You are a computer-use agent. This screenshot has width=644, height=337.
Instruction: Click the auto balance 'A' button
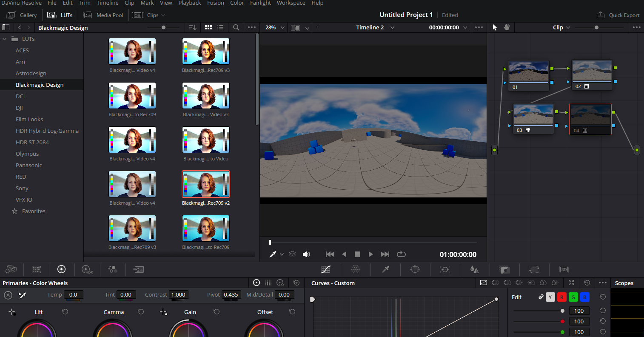click(8, 295)
